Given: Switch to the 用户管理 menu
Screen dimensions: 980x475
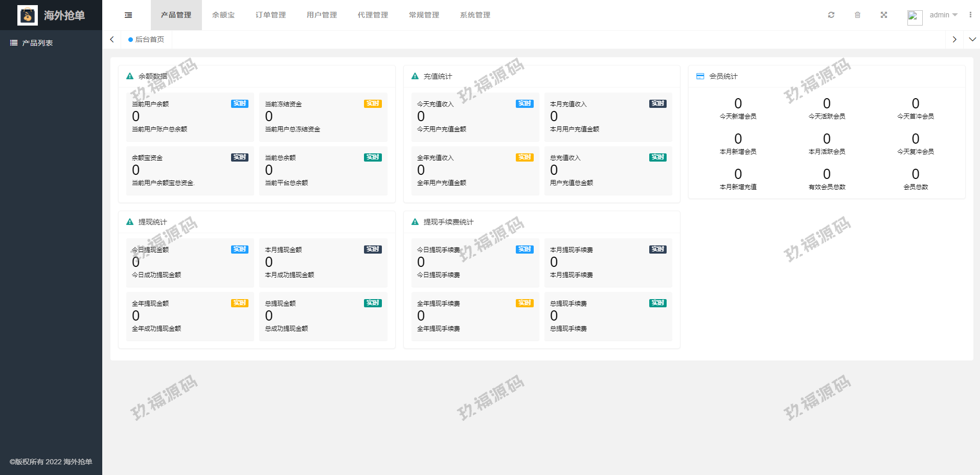Looking at the screenshot, I should pos(322,15).
